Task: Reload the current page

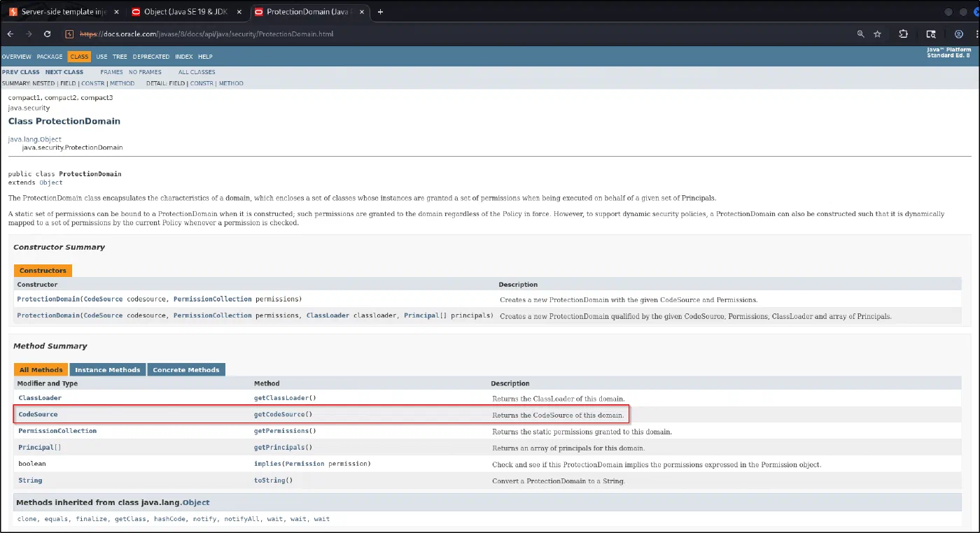Action: point(48,34)
